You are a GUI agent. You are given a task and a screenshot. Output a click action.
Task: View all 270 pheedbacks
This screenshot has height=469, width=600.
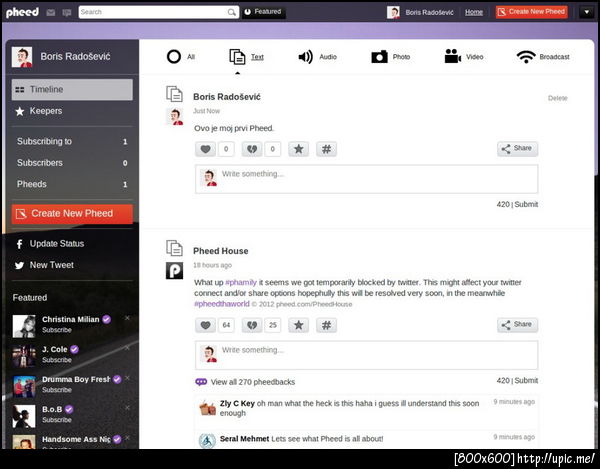tap(245, 382)
